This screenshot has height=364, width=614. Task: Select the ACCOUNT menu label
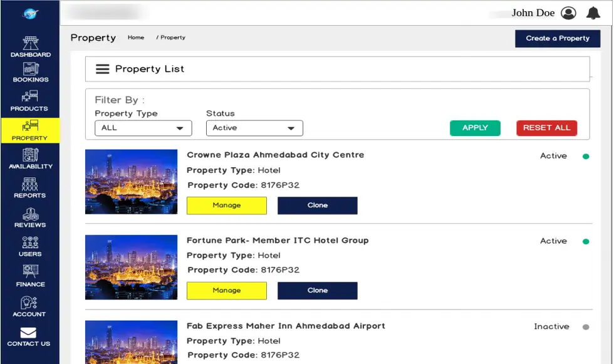coord(29,315)
